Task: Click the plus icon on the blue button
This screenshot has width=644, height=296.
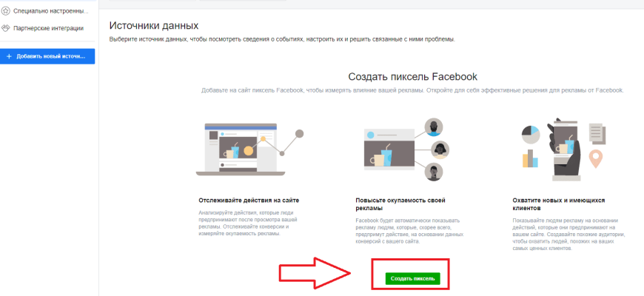Action: (10, 56)
